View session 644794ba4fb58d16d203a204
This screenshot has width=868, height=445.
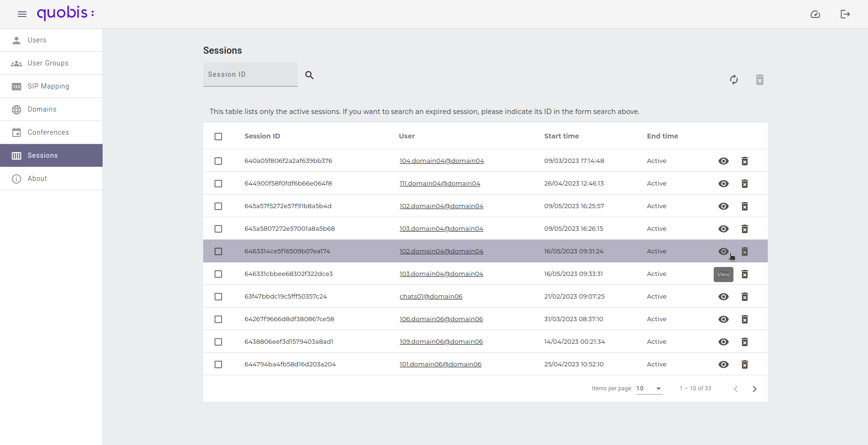point(724,364)
